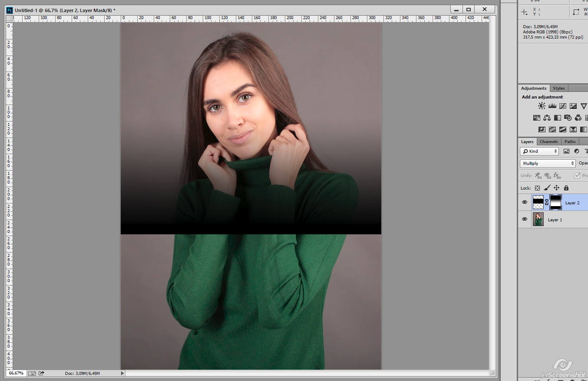Add a Hue/Saturation adjustment

pyautogui.click(x=536, y=118)
